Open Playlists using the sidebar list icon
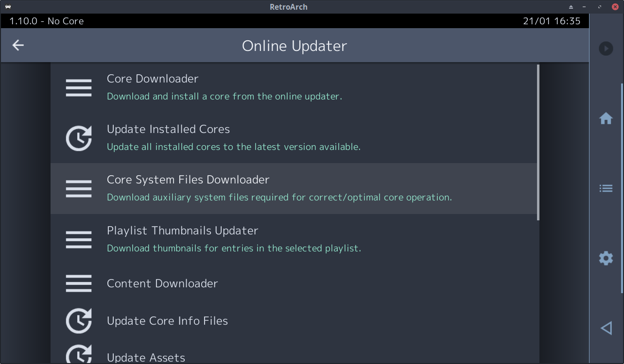 coord(606,188)
